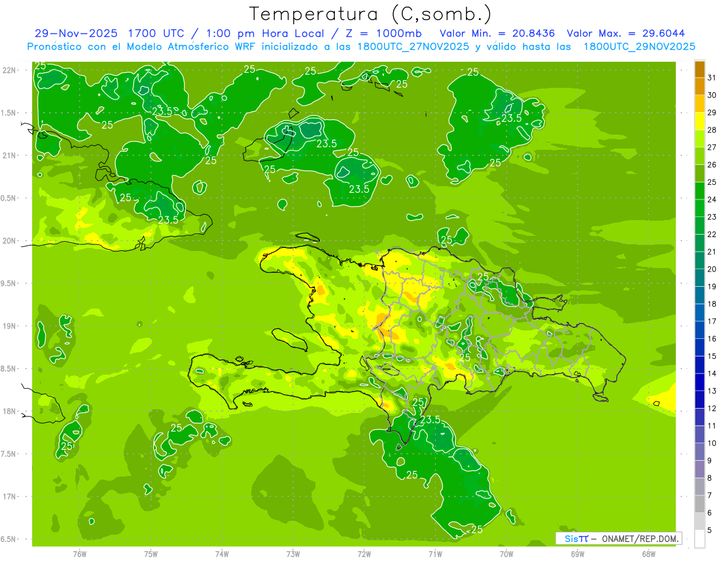Click the SisTT ONAMET/REP.DOM. logo box
The image size is (728, 562).
[619, 538]
